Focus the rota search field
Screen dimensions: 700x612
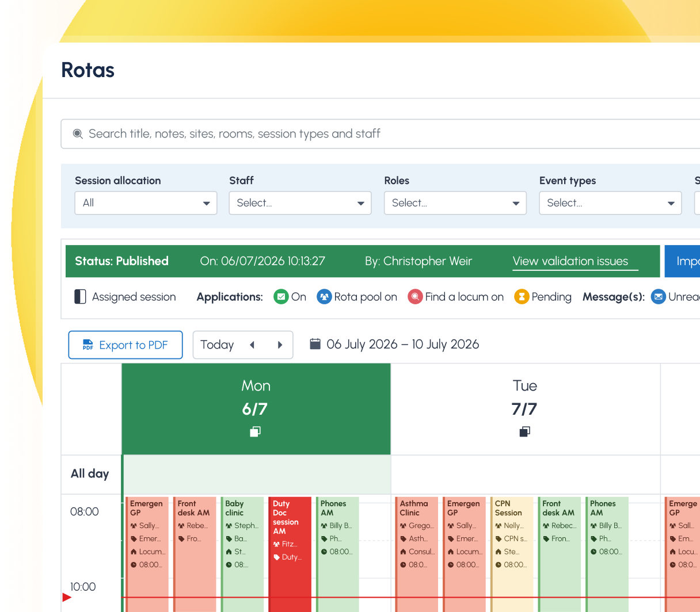click(381, 134)
